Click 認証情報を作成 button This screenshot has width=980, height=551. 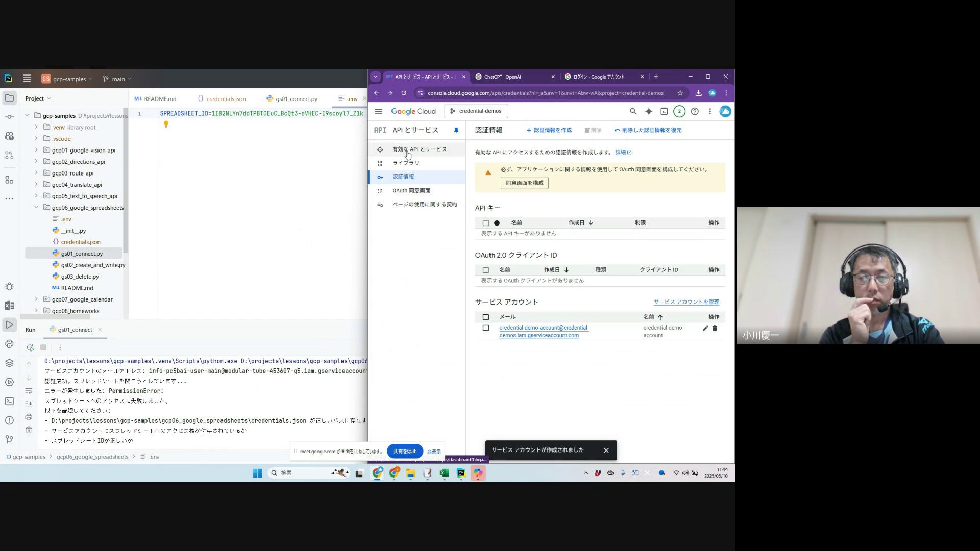(549, 130)
